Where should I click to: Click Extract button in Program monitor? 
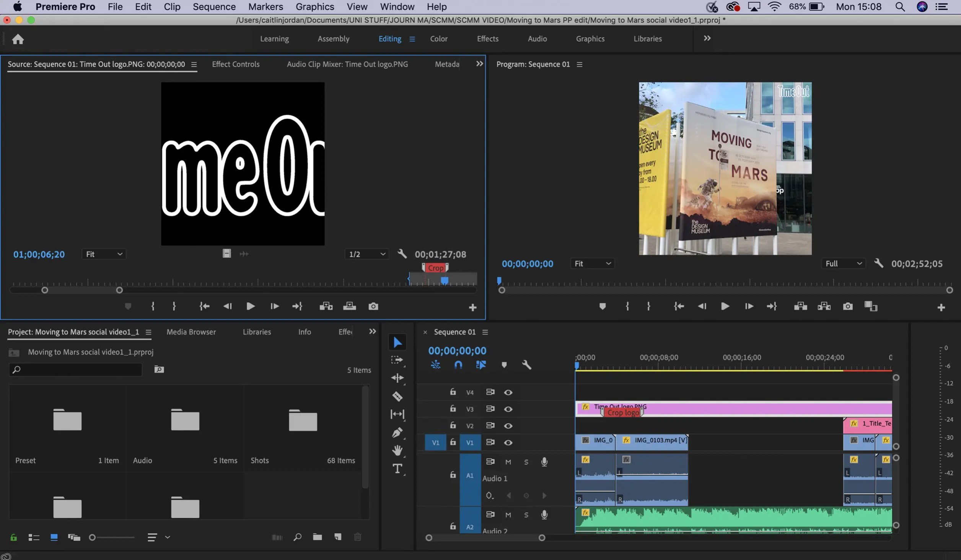click(x=824, y=306)
